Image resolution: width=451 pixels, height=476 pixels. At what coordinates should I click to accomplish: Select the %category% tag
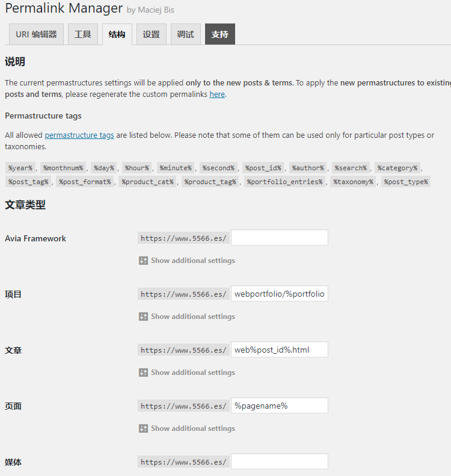coord(397,168)
